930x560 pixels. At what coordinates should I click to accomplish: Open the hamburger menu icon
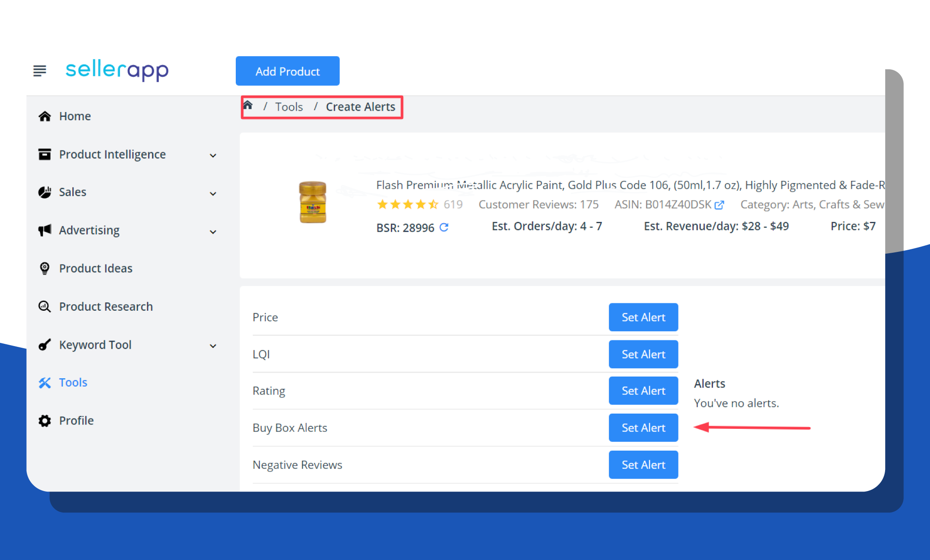click(x=40, y=70)
